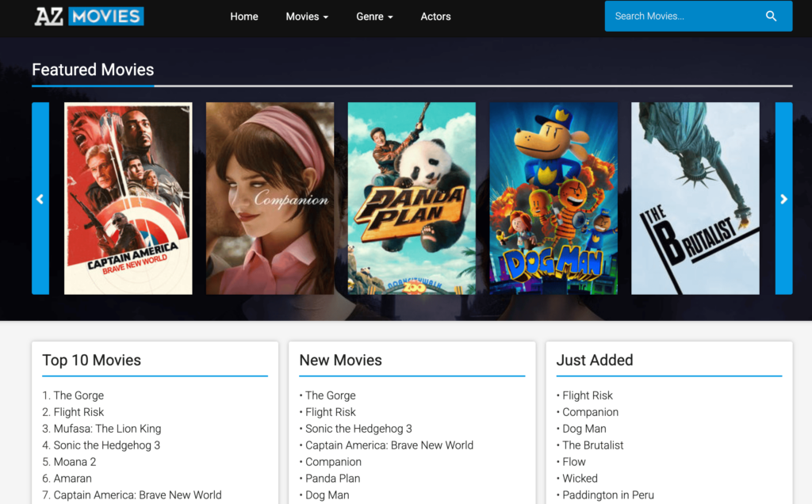Open the Home page

tap(244, 17)
